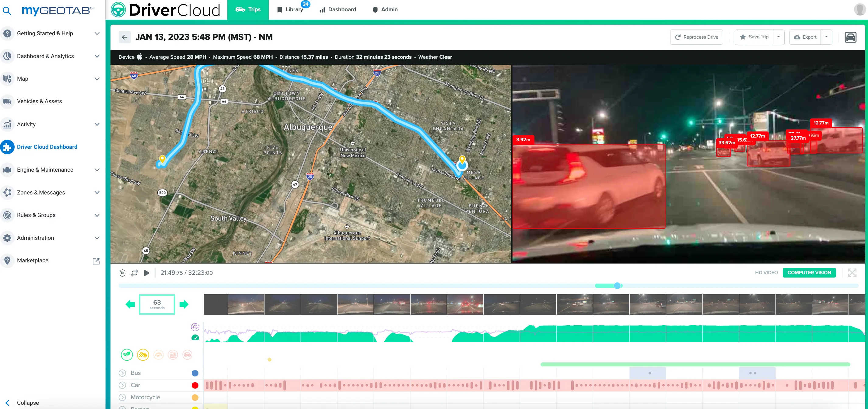Viewport: 868px width, 409px height.
Task: Step back with the green left arrow
Action: (130, 304)
